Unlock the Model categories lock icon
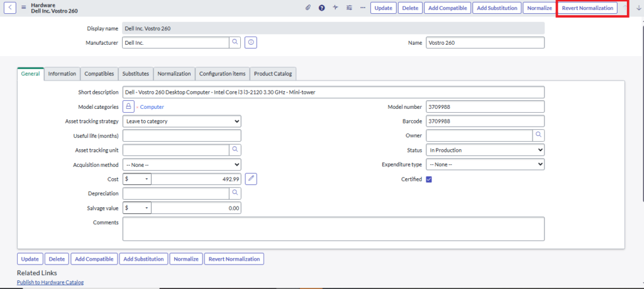This screenshot has width=644, height=289. click(x=128, y=106)
